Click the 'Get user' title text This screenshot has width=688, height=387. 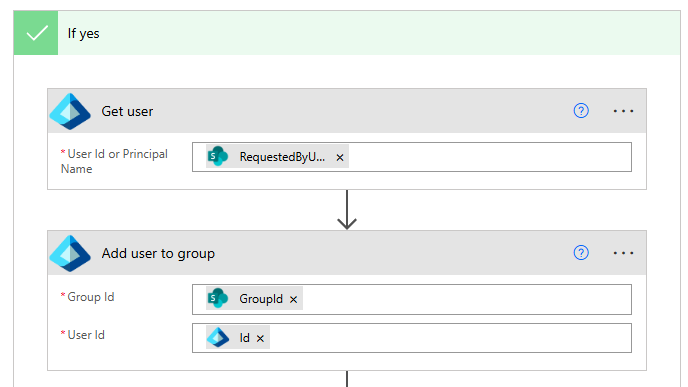(127, 111)
